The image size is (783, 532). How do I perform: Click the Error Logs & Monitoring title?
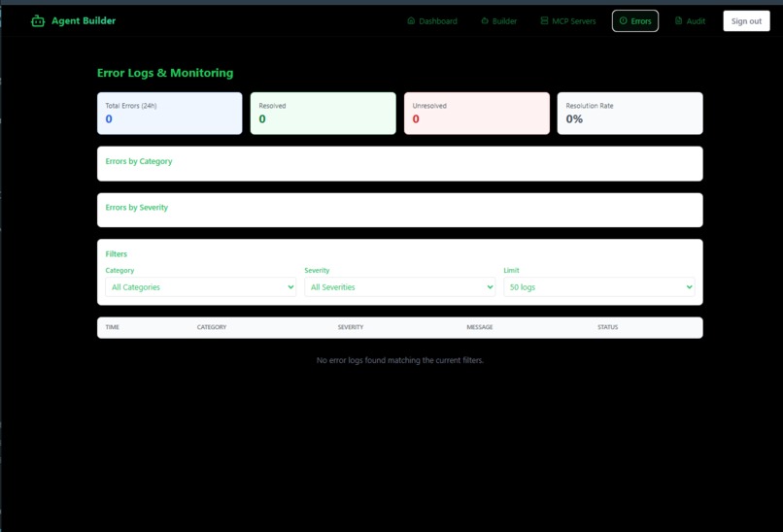(x=165, y=73)
